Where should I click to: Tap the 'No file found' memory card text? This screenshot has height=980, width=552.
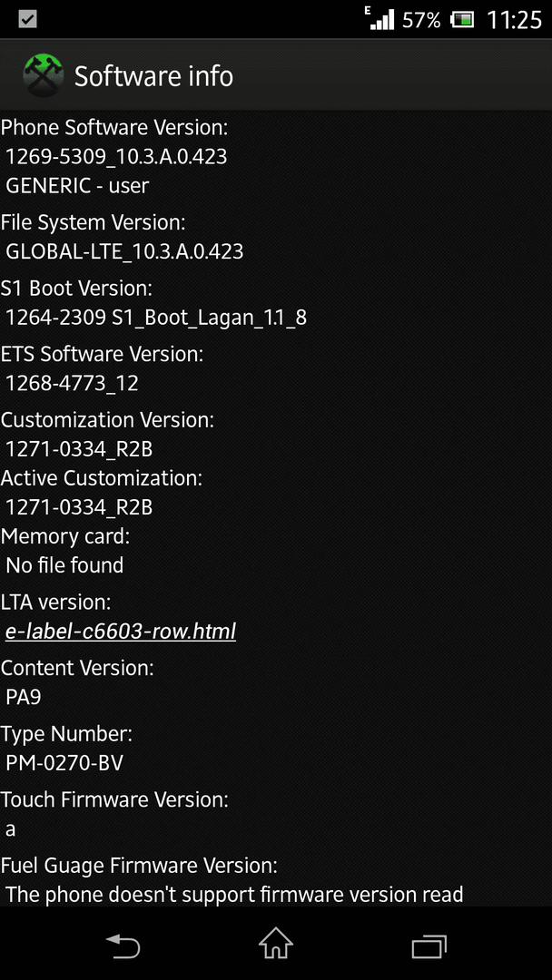point(64,565)
